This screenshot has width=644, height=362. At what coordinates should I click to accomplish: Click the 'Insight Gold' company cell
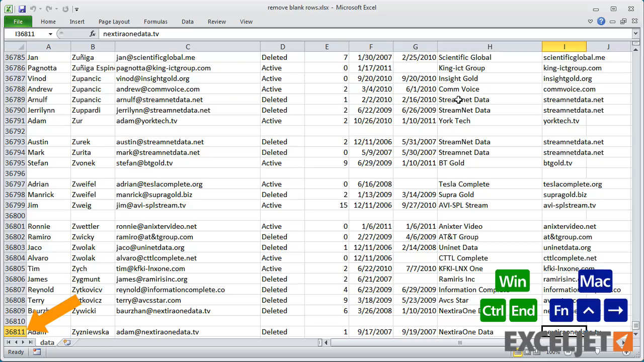click(490, 78)
